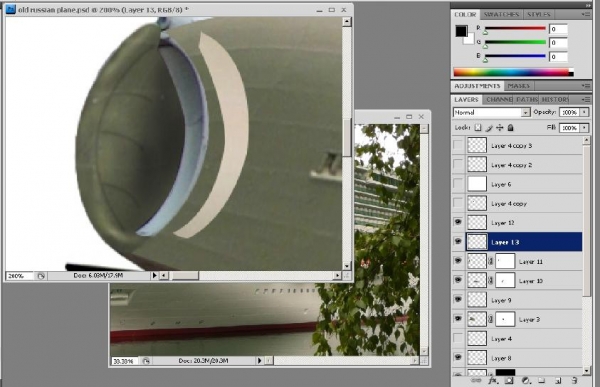The width and height of the screenshot is (600, 387).
Task: Click the lock position move icon
Action: tap(500, 127)
